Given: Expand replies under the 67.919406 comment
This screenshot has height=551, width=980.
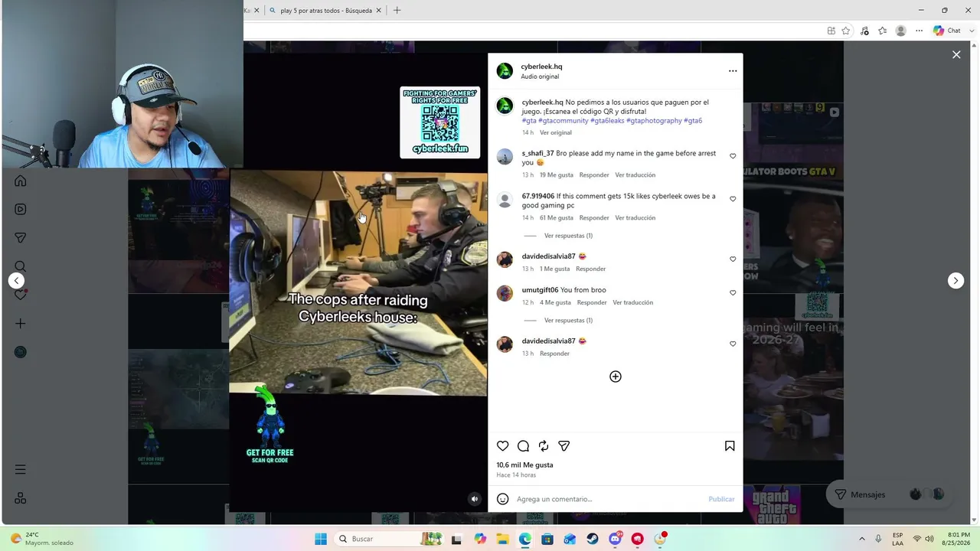Looking at the screenshot, I should (x=568, y=236).
